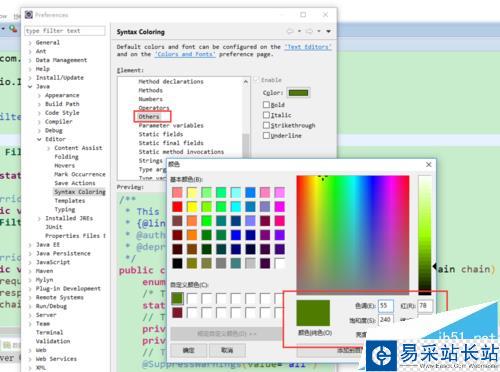Click the back navigation arrow in Syntax Coloring header
The width and height of the screenshot is (500, 372).
click(290, 31)
